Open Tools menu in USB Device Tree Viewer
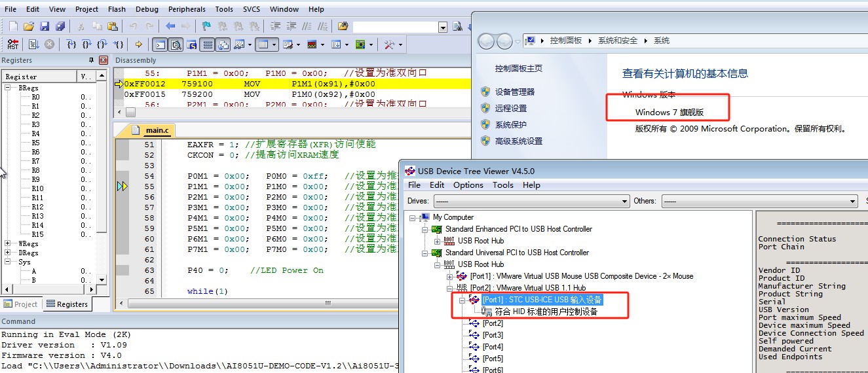 503,185
